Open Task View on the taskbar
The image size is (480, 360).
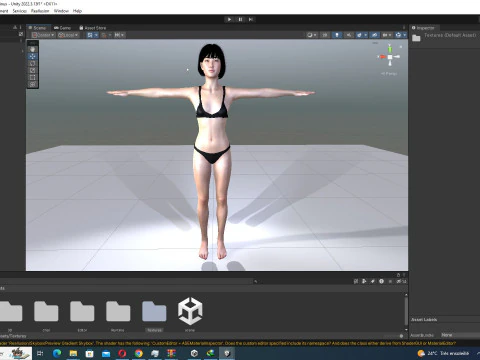click(x=40, y=353)
